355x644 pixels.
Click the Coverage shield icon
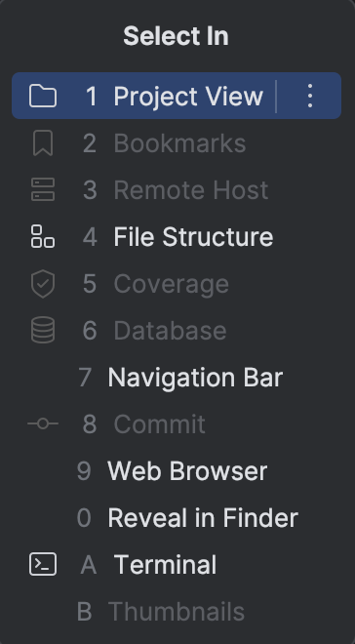tap(43, 284)
